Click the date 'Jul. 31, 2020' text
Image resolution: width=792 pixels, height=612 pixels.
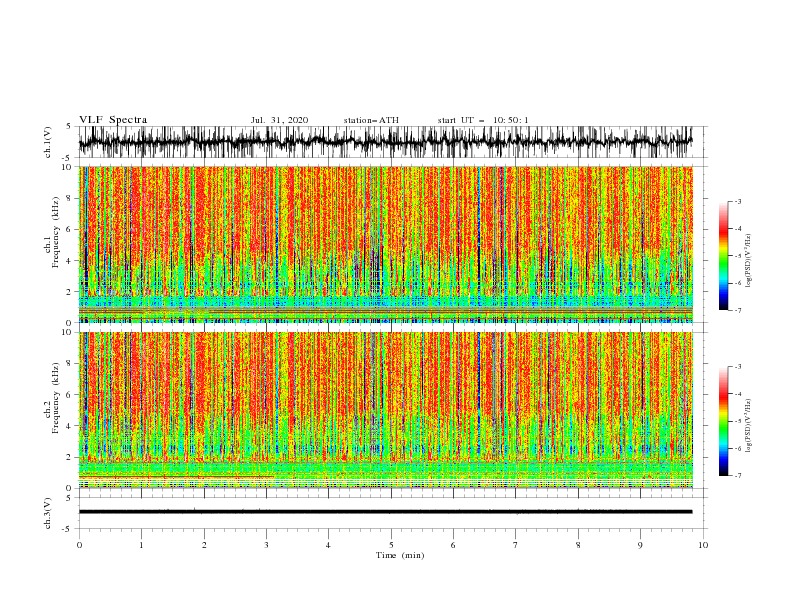[279, 120]
